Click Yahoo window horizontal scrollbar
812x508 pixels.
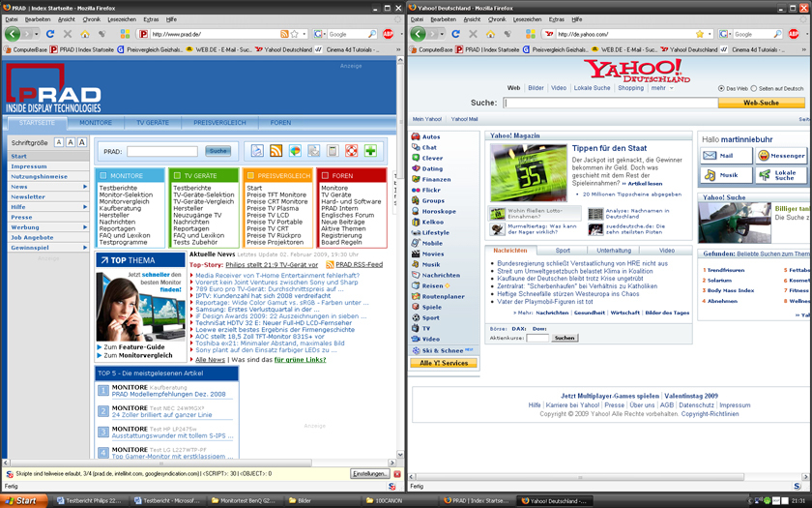[x=580, y=476]
